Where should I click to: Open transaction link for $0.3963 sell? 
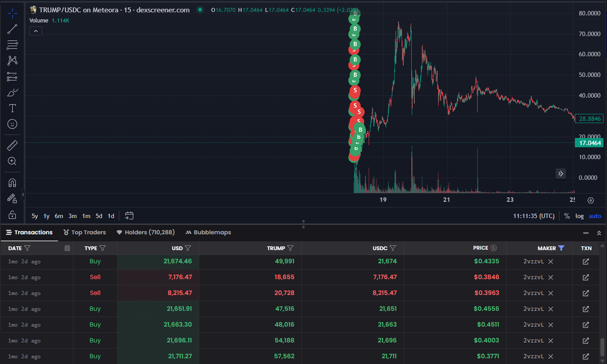pyautogui.click(x=586, y=293)
